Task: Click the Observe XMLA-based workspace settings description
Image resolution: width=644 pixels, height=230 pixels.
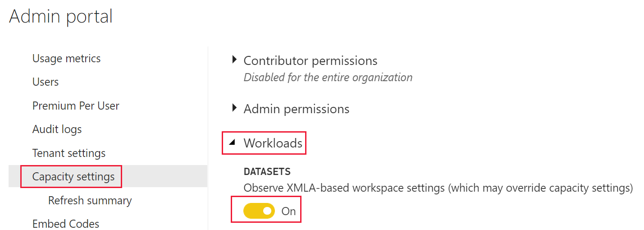Action: pyautogui.click(x=438, y=188)
